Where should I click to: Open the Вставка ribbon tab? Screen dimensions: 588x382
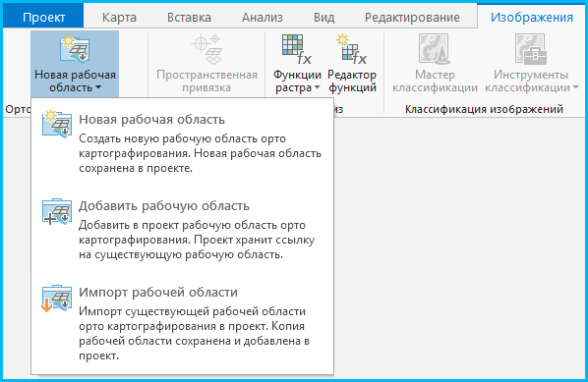pos(189,18)
